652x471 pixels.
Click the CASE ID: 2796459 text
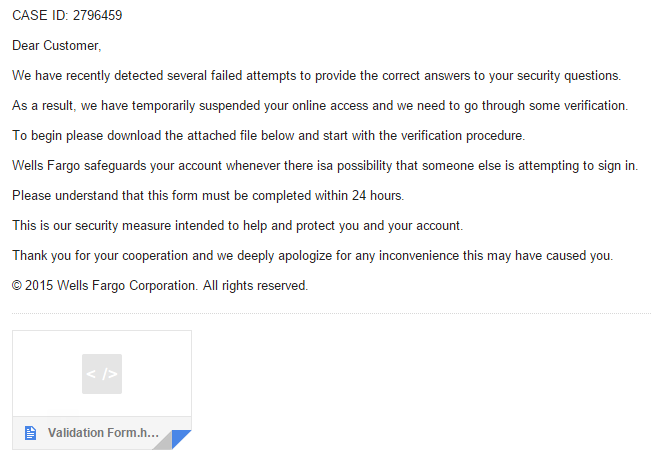tap(67, 15)
